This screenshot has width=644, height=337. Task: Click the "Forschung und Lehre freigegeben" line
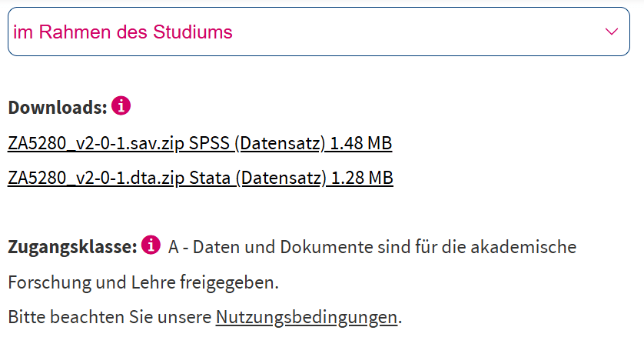[x=142, y=282]
